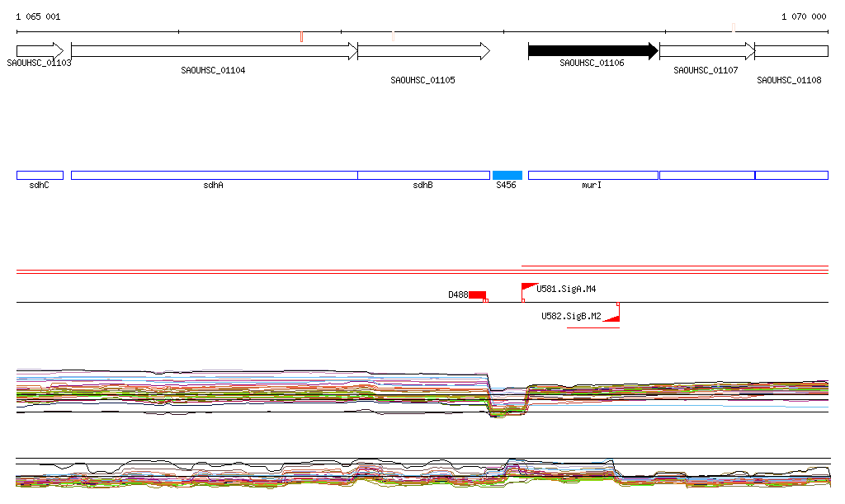The image size is (845, 504).
Task: Select the SAOUHSC_01104 gene arrow
Action: click(214, 51)
